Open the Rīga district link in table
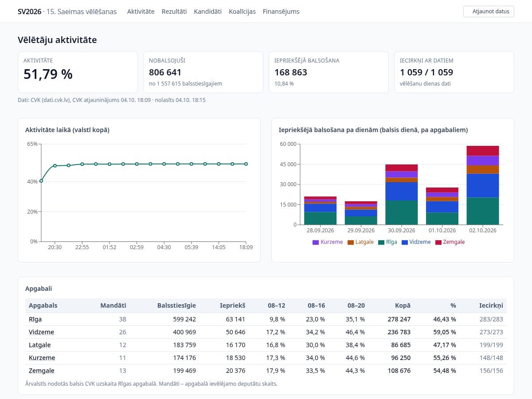Screen dimensions: 532x399 pos(35,319)
